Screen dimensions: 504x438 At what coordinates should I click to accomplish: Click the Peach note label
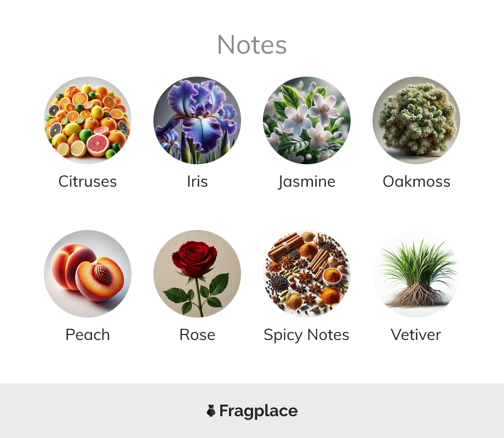pyautogui.click(x=88, y=335)
